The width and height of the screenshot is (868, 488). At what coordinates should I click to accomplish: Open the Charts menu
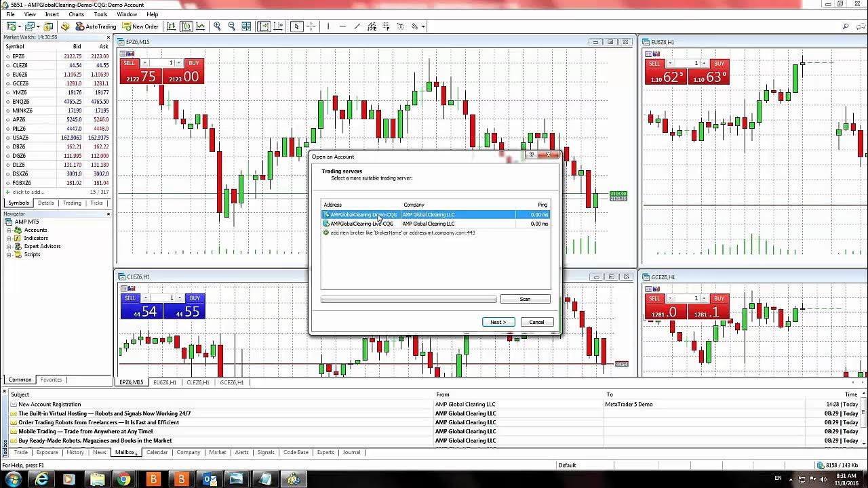pos(76,14)
